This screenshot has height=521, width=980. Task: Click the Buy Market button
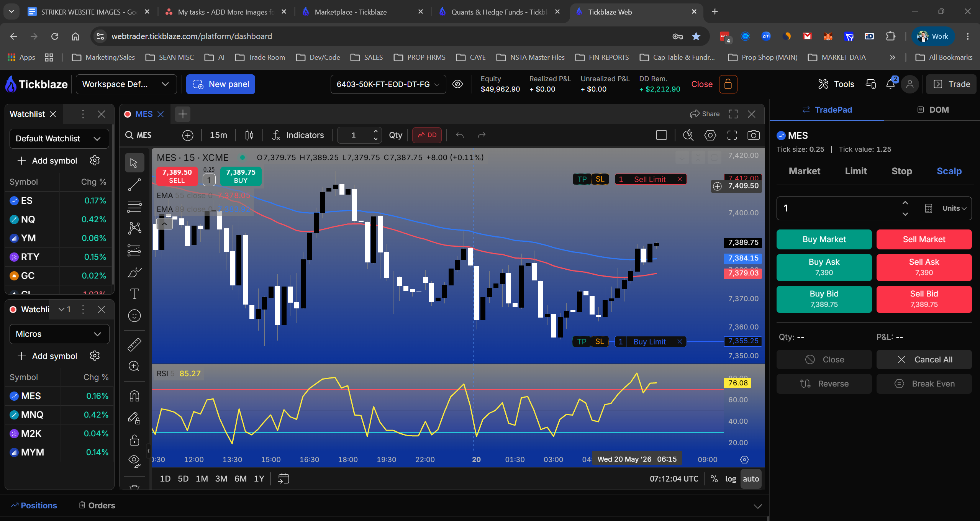(x=824, y=239)
